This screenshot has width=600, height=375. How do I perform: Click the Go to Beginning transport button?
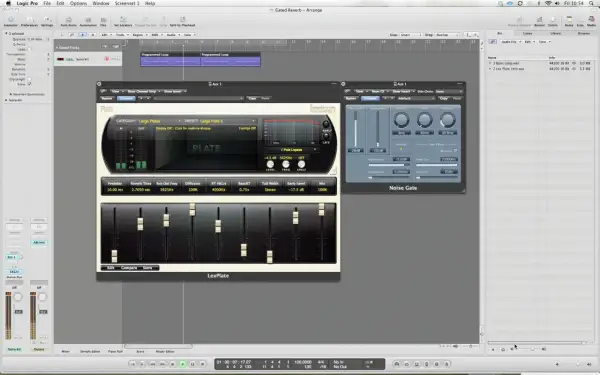(x=132, y=364)
